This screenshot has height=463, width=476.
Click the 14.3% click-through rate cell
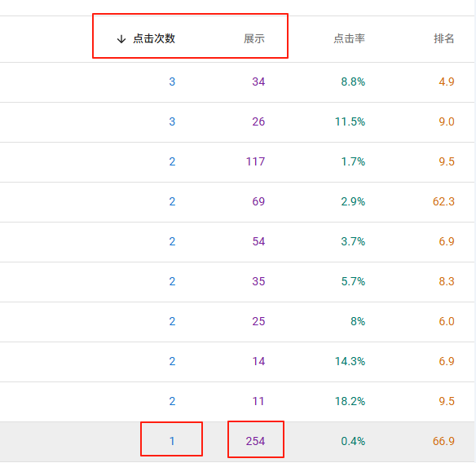(x=350, y=361)
